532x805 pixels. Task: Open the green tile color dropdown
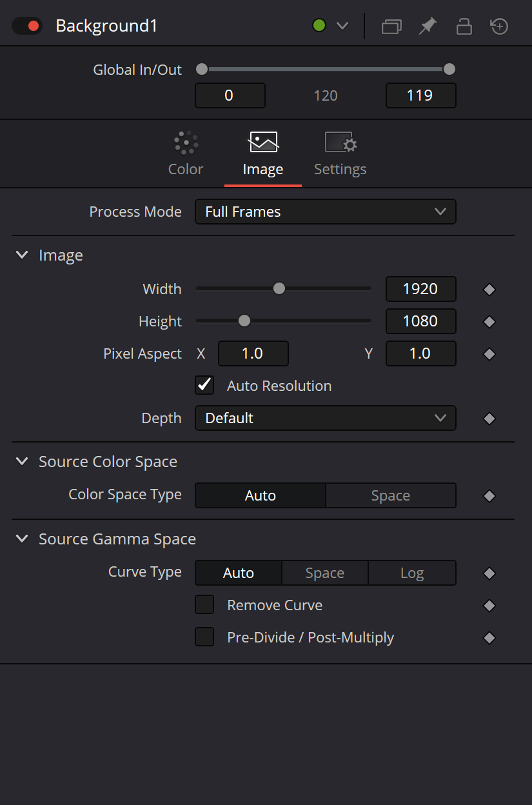[342, 26]
